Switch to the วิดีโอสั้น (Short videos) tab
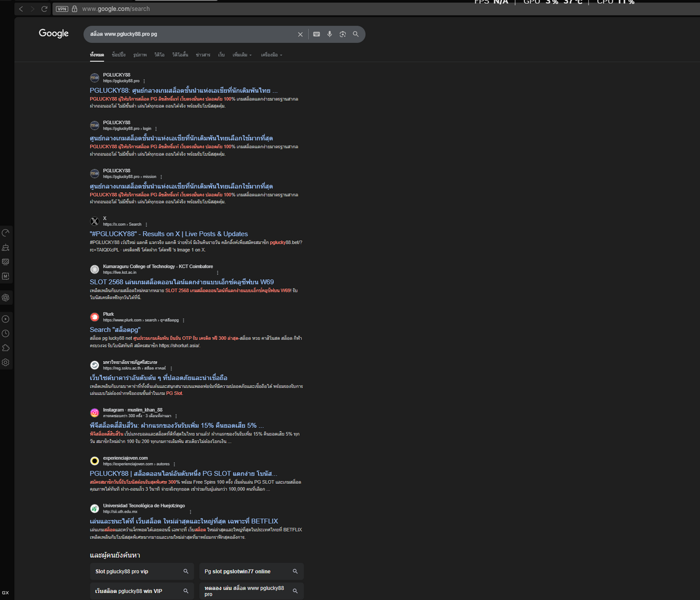The width and height of the screenshot is (700, 600). point(180,55)
